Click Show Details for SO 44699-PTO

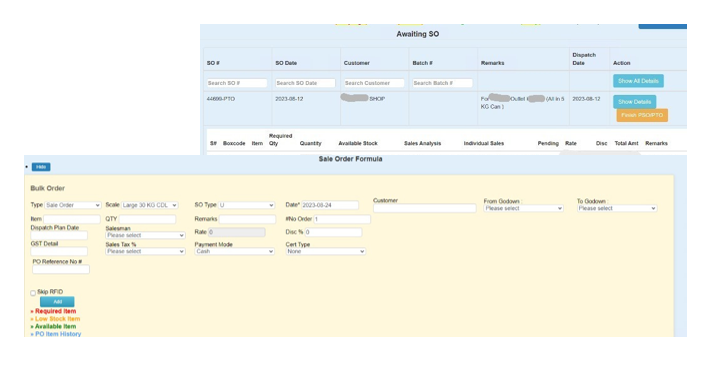[634, 102]
